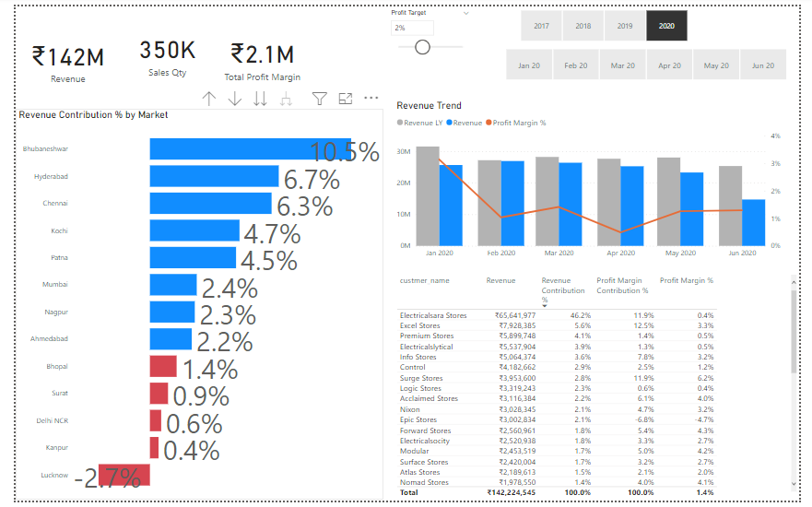
Task: Select the 2019 year slicer tab
Action: pyautogui.click(x=625, y=26)
